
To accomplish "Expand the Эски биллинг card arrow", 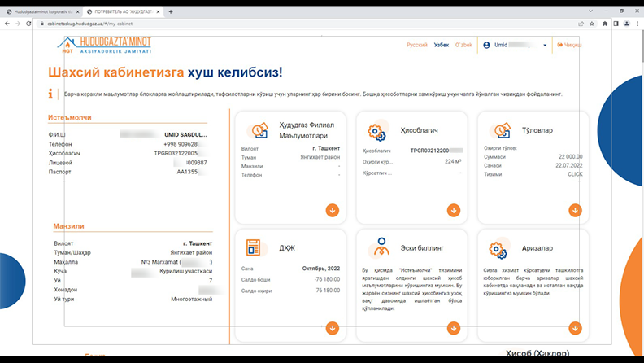I will pos(454,327).
